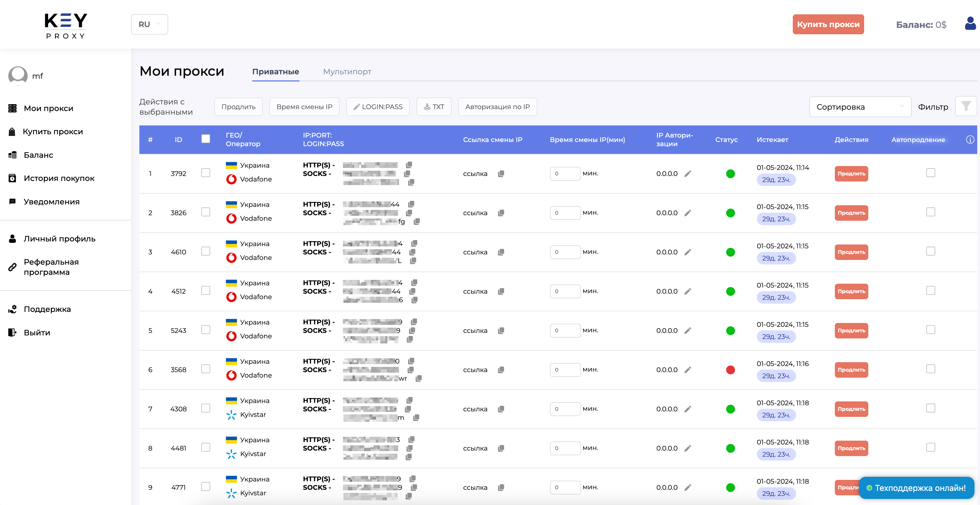Select the checkbox for proxy ID 4610
This screenshot has width=980, height=505.
pos(205,251)
